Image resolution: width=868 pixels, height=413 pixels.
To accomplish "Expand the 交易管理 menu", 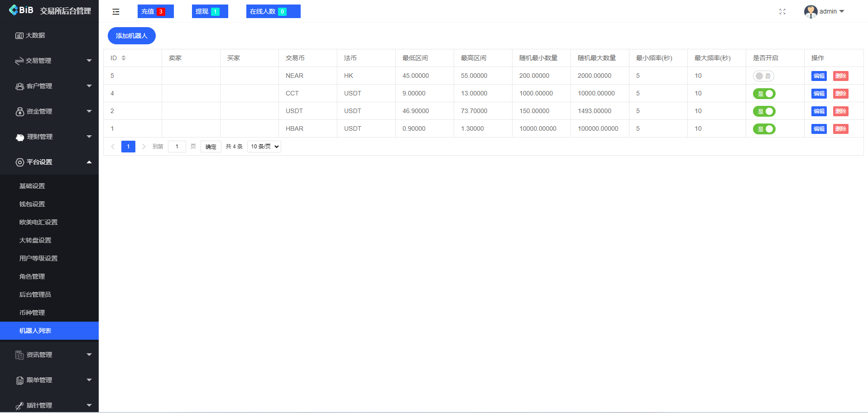I will pos(49,61).
